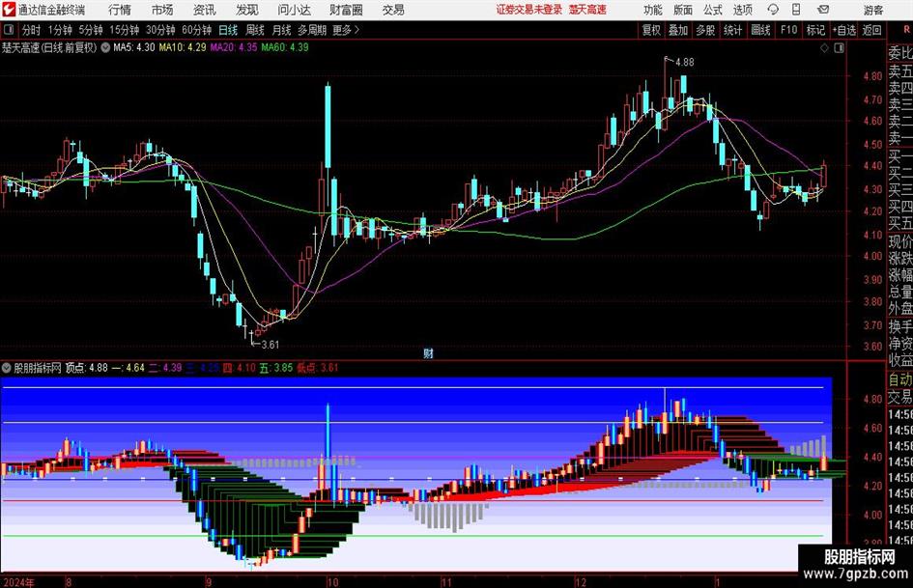Click the 现价 row in the side panel
This screenshot has width=913, height=588.
900,241
